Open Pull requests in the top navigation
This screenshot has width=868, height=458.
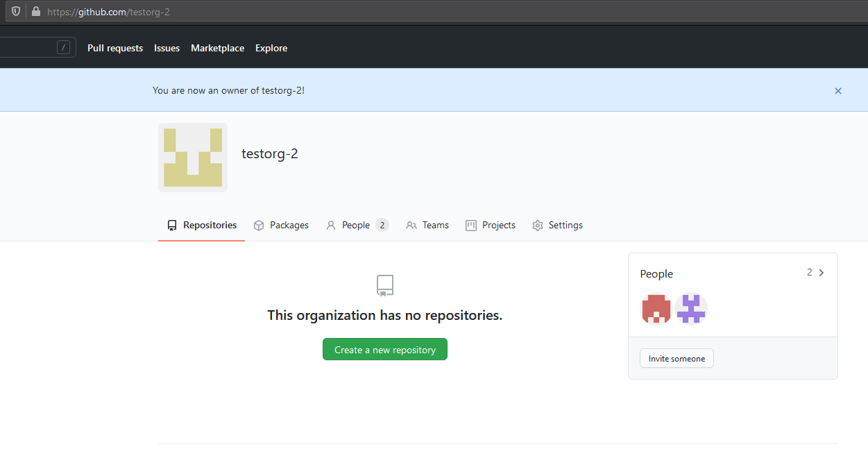(x=115, y=48)
